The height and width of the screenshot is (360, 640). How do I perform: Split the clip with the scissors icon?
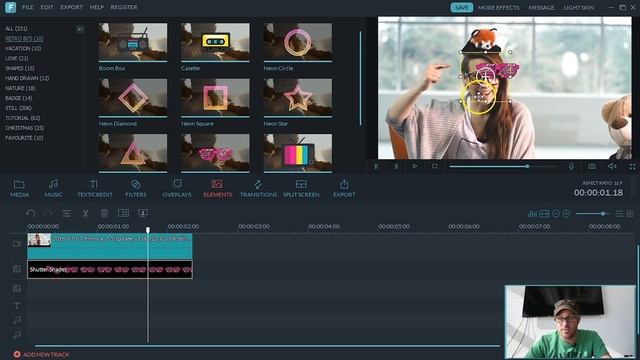pyautogui.click(x=85, y=213)
